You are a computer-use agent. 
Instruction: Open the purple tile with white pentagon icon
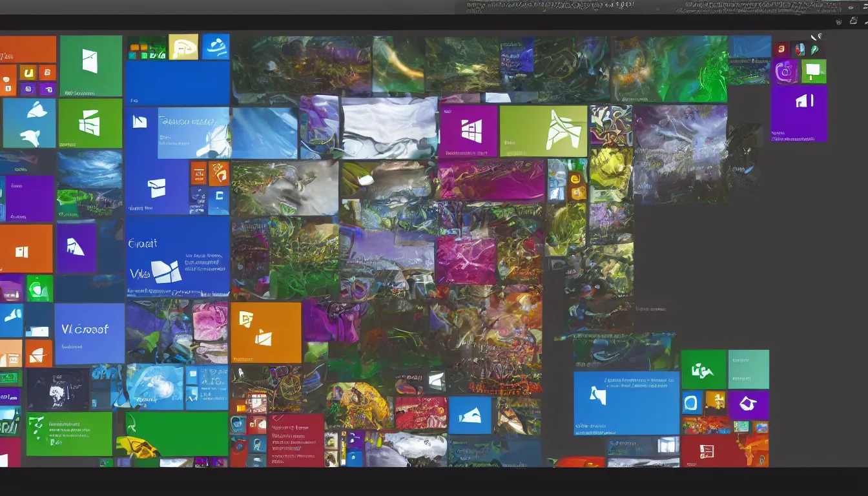(x=749, y=405)
